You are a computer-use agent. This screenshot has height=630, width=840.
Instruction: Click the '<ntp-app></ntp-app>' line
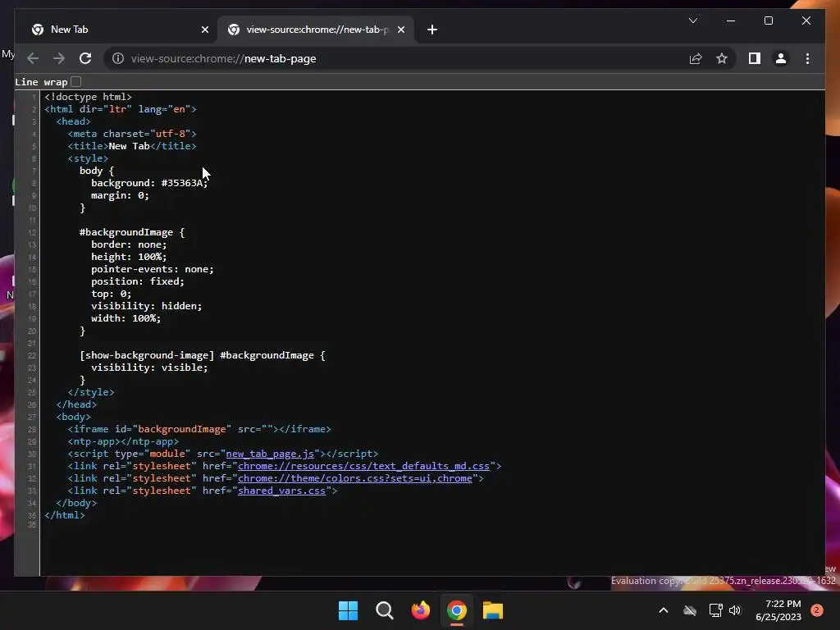pyautogui.click(x=123, y=441)
